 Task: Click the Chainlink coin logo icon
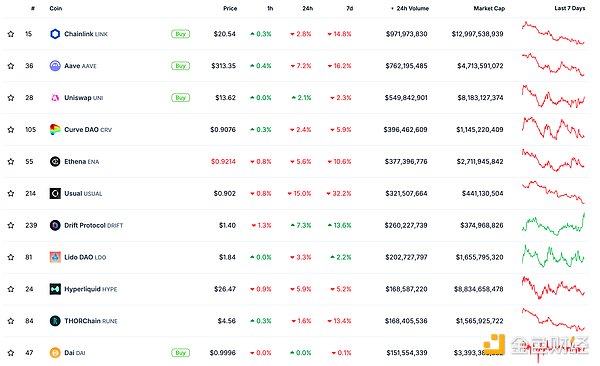point(55,34)
